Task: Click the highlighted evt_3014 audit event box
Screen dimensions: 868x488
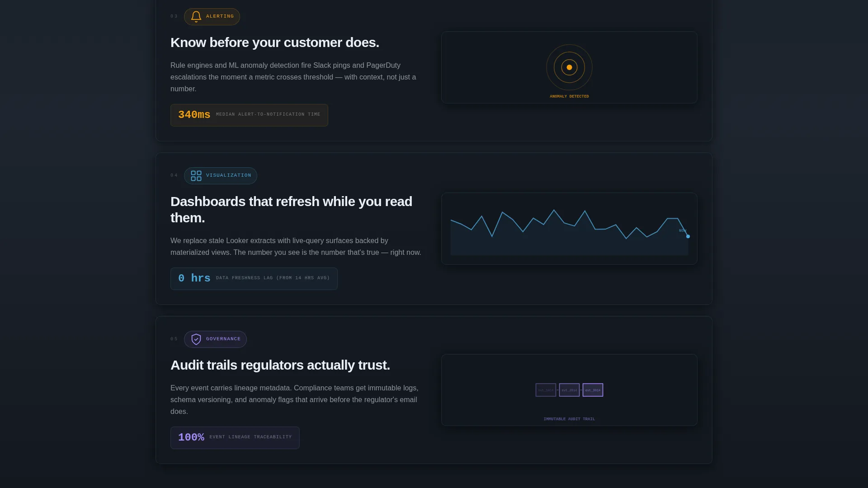Action: 593,390
